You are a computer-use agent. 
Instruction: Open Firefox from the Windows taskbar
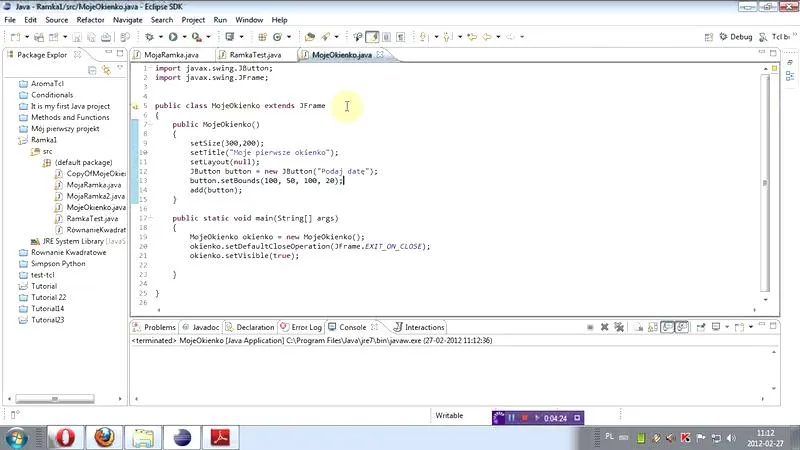coord(104,437)
